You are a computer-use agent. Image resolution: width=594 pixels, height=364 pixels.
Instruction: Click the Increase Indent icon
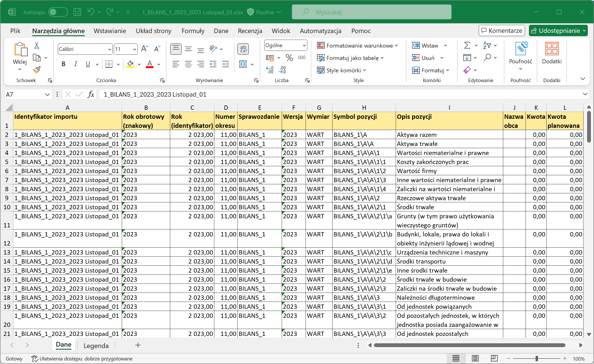[x=225, y=64]
